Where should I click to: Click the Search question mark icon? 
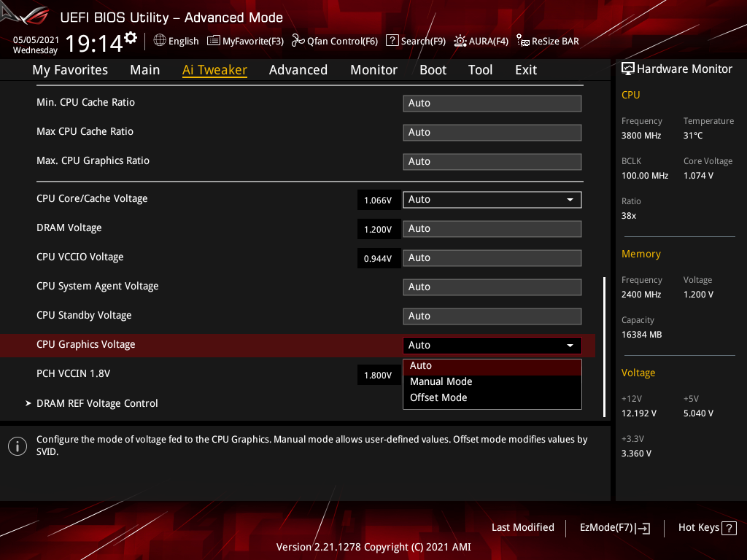point(392,41)
